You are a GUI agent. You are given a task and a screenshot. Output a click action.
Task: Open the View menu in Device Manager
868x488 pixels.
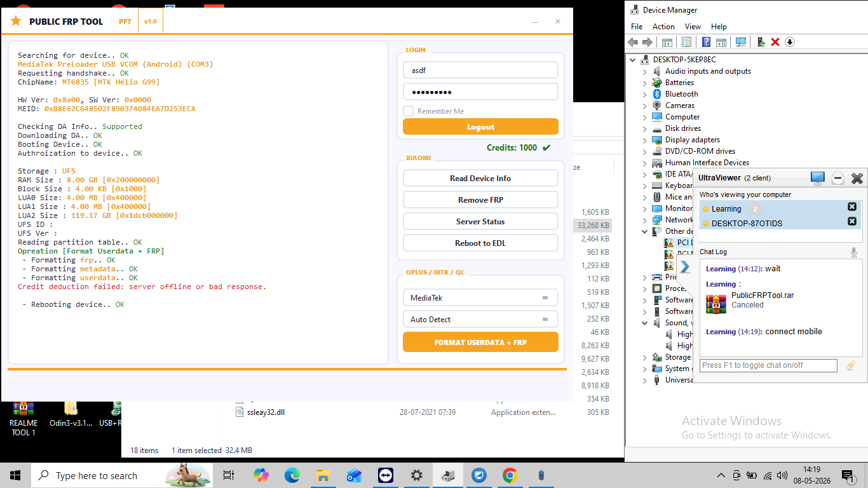pos(693,27)
